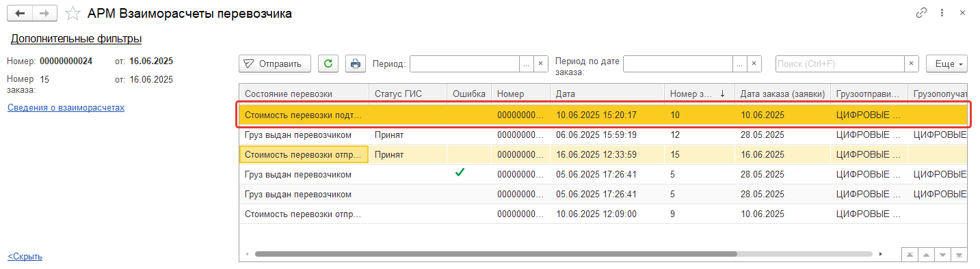Click the Отправить button
980x269 pixels.
275,63
